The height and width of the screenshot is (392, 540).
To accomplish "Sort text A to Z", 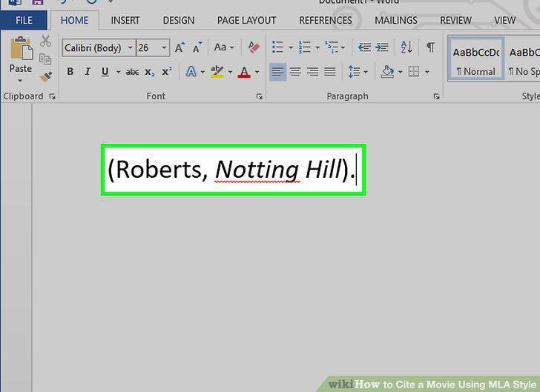I will (x=406, y=47).
